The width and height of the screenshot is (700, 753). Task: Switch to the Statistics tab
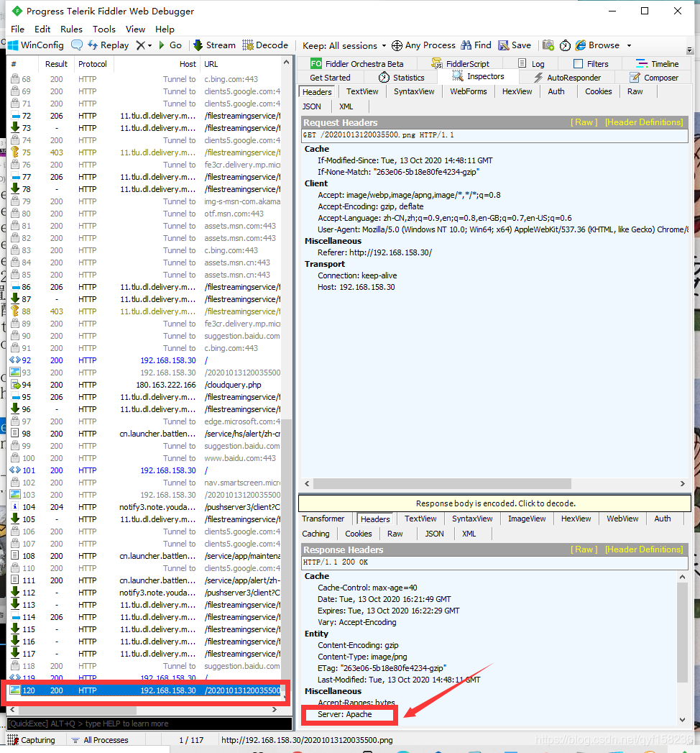click(402, 78)
